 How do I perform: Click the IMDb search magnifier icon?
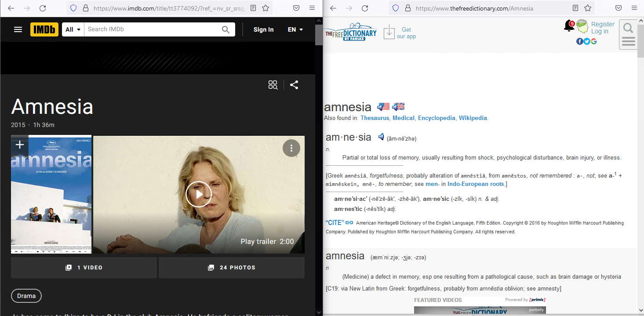tap(226, 29)
